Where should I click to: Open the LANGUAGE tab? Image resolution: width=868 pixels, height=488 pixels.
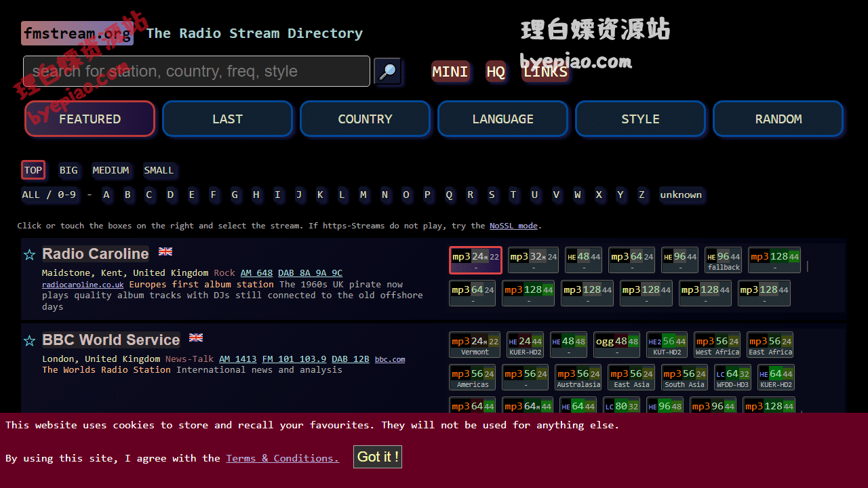[502, 119]
